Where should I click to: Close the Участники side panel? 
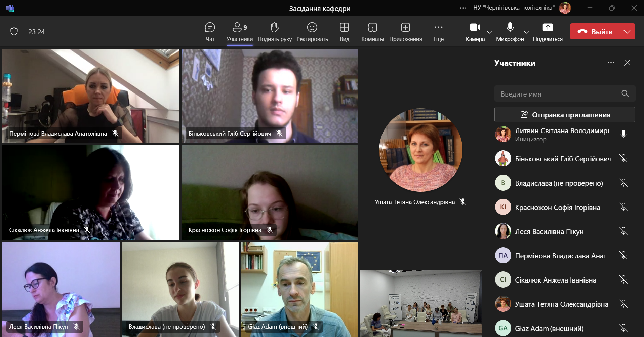[627, 63]
